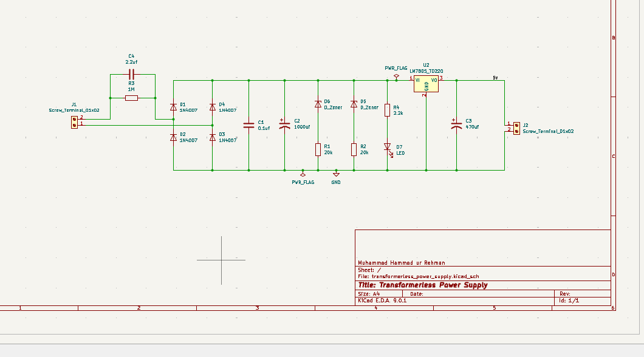
Task: Click J1's 'Screw_Terminal_01x02' value text
Action: (x=74, y=110)
